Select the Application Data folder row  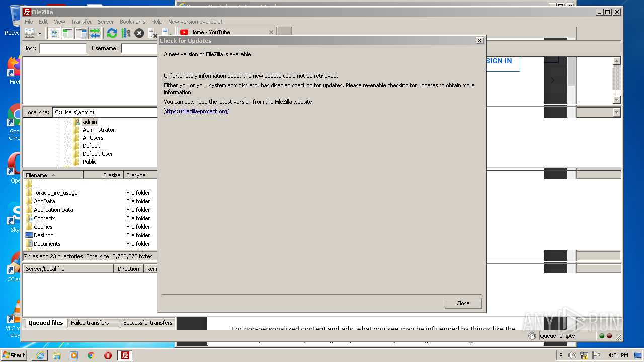coord(91,210)
